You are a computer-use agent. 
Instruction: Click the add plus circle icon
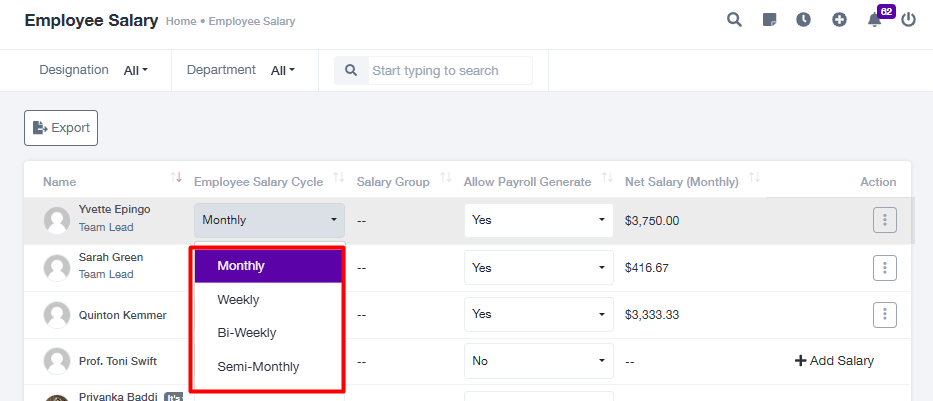839,20
